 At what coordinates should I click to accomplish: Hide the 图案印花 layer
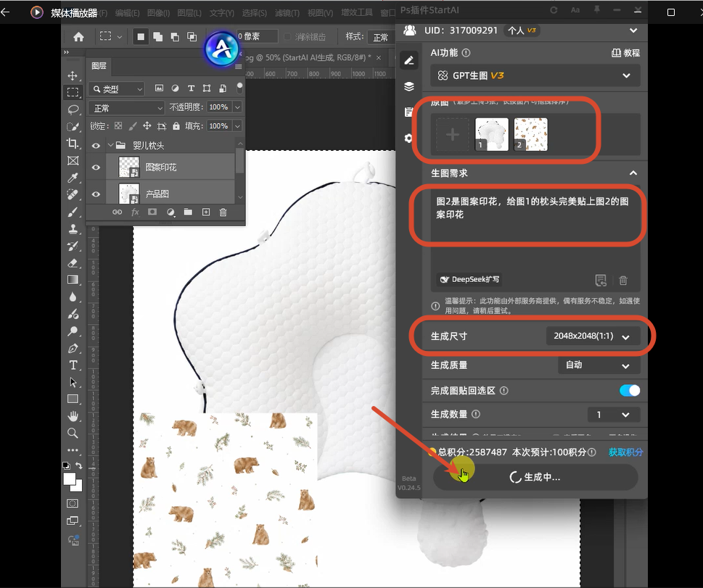click(96, 167)
